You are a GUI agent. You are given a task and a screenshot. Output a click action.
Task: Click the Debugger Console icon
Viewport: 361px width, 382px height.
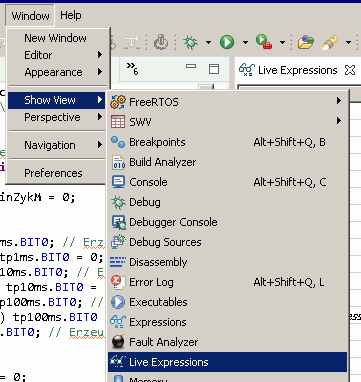pos(119,222)
